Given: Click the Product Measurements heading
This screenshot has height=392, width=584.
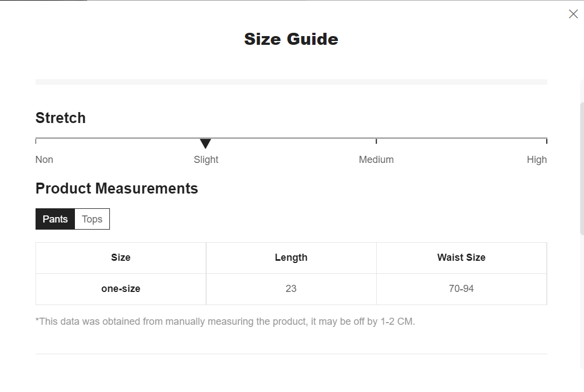Looking at the screenshot, I should pyautogui.click(x=116, y=189).
